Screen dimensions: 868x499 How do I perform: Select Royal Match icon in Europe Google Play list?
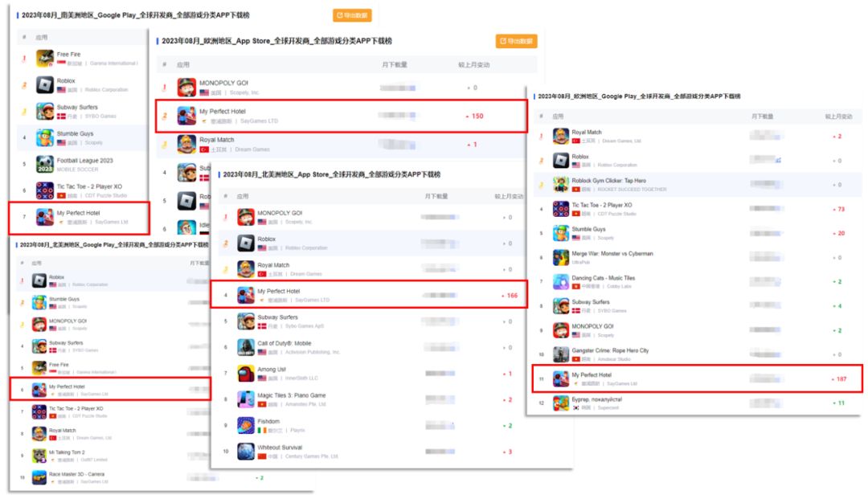coord(561,136)
